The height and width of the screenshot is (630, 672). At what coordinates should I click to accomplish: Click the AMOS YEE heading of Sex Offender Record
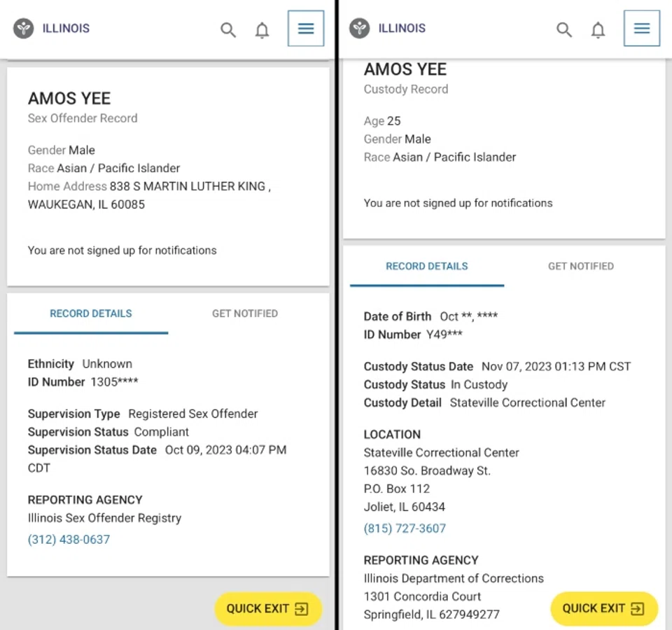click(69, 99)
